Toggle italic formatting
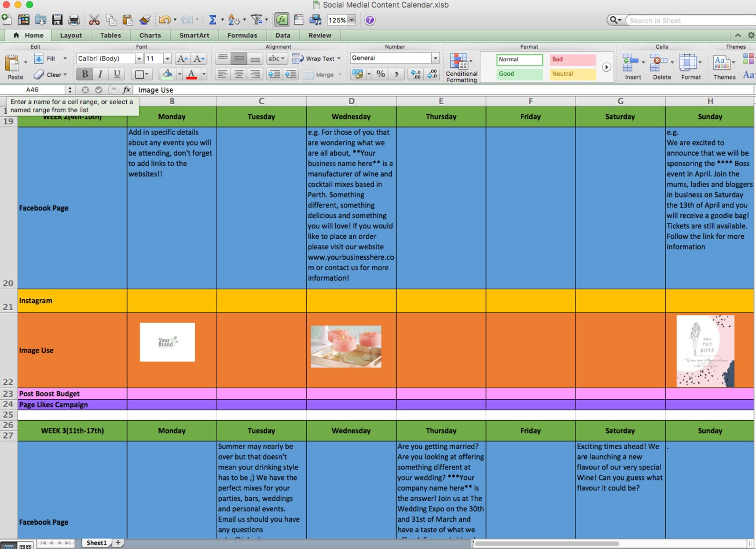The image size is (756, 549). coord(100,74)
